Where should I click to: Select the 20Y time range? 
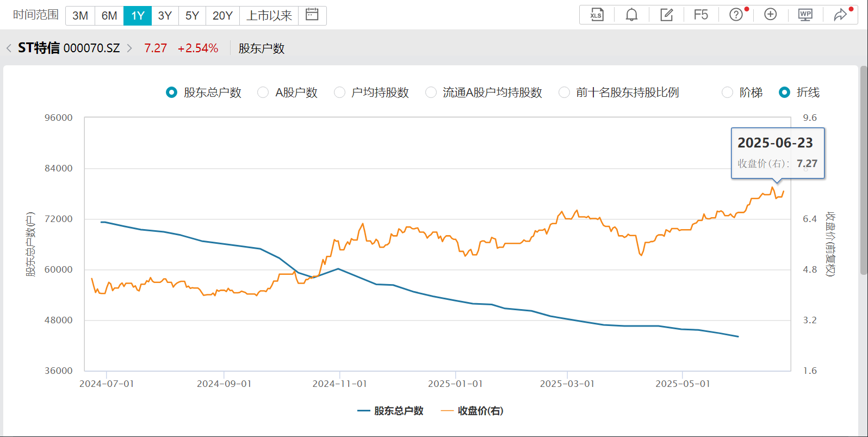pyautogui.click(x=222, y=16)
